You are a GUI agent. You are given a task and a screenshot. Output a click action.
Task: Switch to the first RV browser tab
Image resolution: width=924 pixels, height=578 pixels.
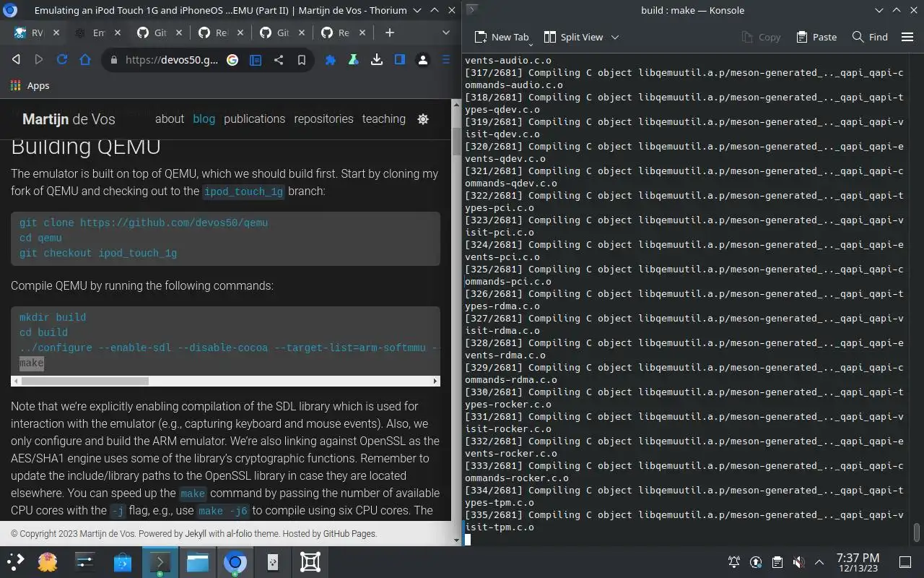coord(29,33)
